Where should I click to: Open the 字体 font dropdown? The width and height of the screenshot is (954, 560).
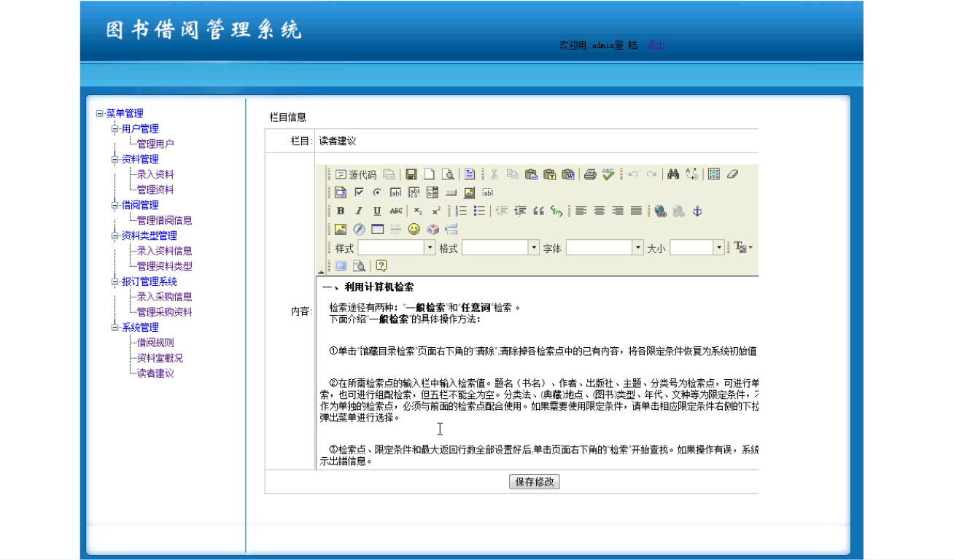[605, 248]
